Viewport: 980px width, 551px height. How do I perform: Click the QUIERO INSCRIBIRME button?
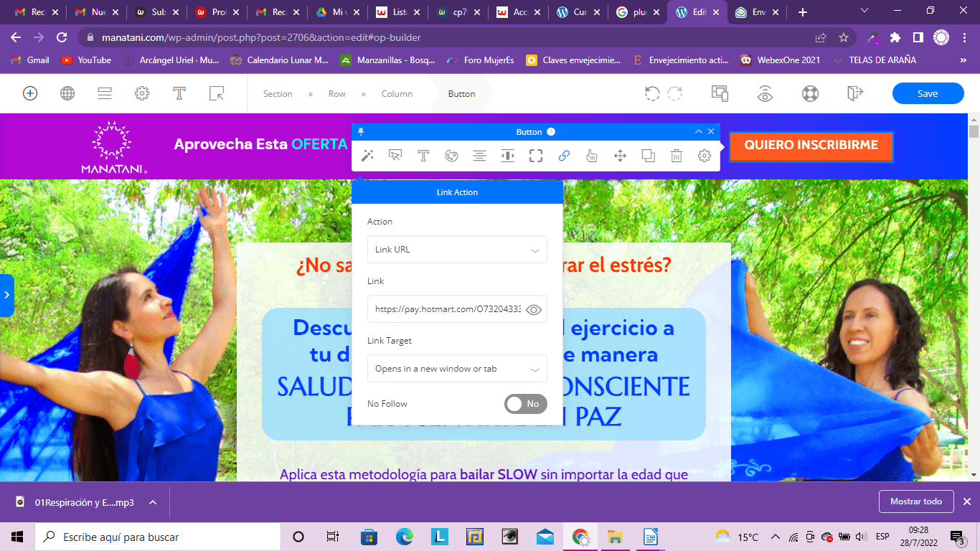811,146
